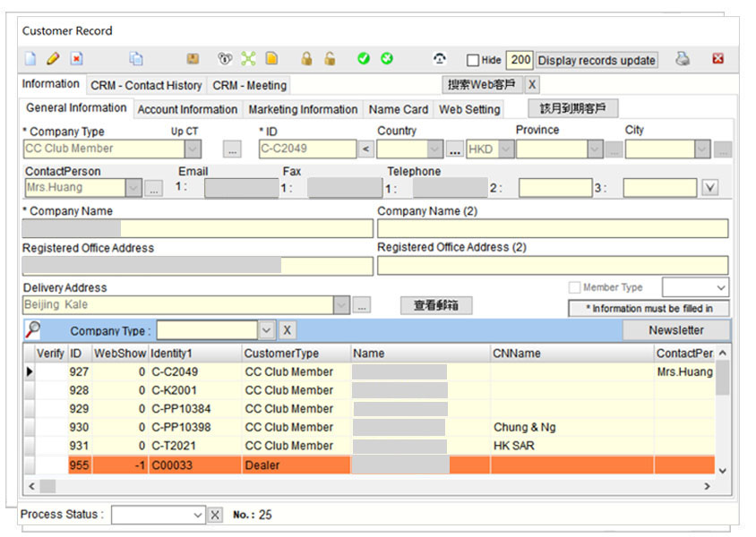Screen dimensions: 756x537
Task: Click the grid's vertical scrollbar thumb
Action: 722,377
